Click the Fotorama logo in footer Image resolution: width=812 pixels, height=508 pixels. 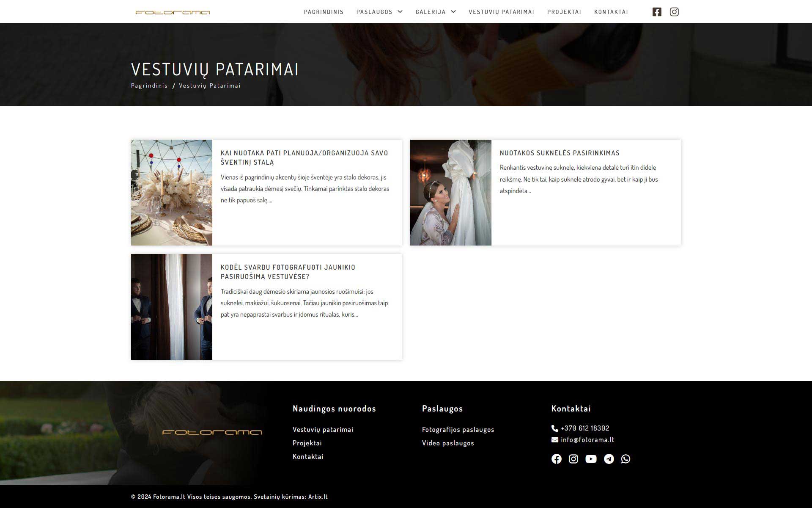point(212,432)
